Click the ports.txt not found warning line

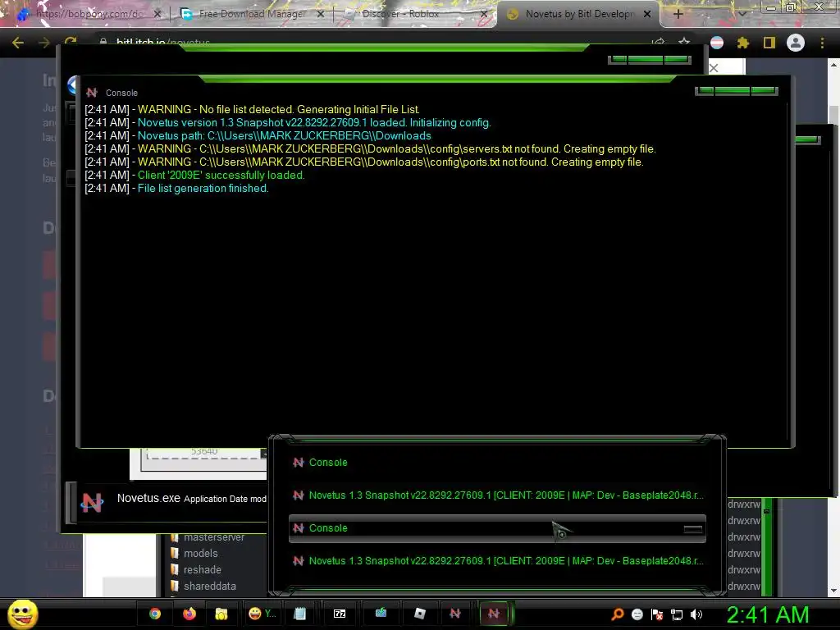click(364, 162)
